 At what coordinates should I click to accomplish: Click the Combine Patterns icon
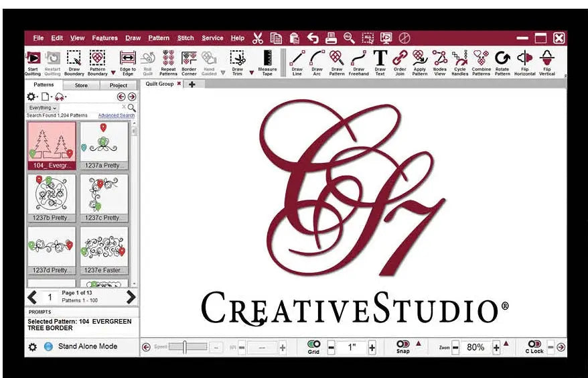pyautogui.click(x=481, y=63)
